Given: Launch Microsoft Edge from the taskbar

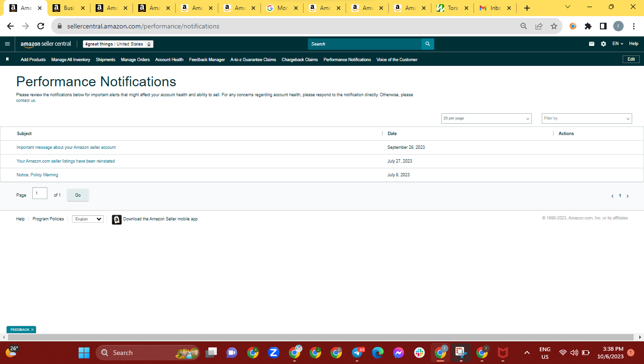Looking at the screenshot, I should click(377, 353).
